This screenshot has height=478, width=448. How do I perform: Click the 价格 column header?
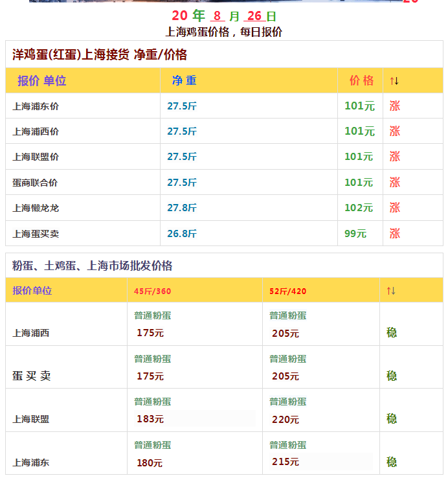361,81
